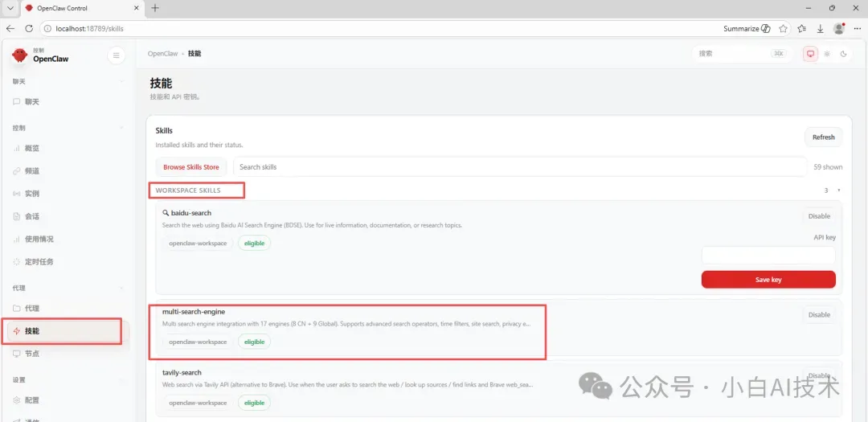The width and height of the screenshot is (868, 422).
Task: Click the Skills card heading
Action: pyautogui.click(x=164, y=131)
